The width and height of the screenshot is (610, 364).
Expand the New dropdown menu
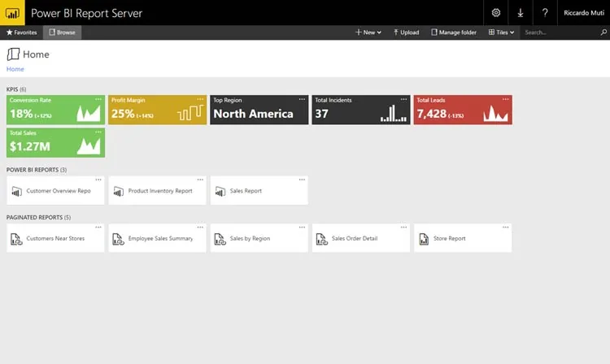click(368, 32)
